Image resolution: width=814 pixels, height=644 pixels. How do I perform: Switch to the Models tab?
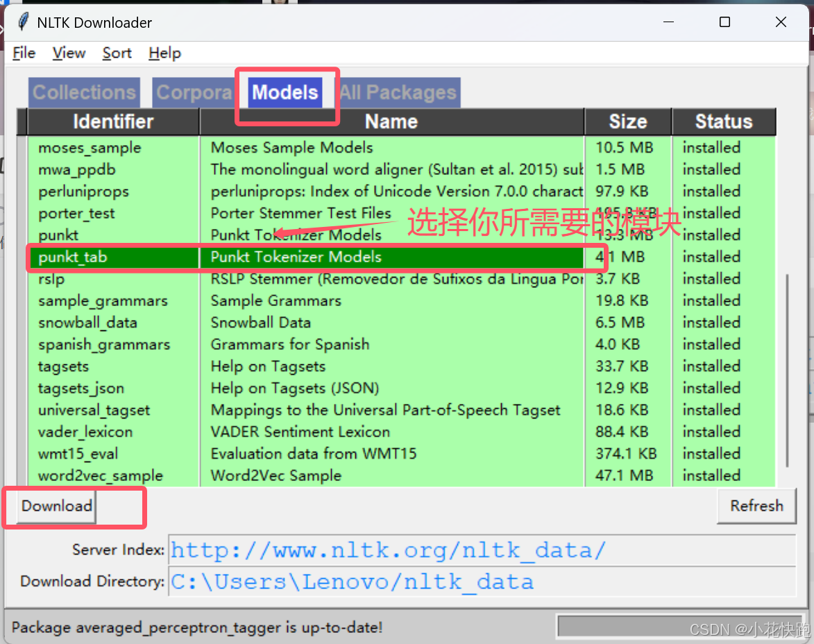click(x=285, y=92)
